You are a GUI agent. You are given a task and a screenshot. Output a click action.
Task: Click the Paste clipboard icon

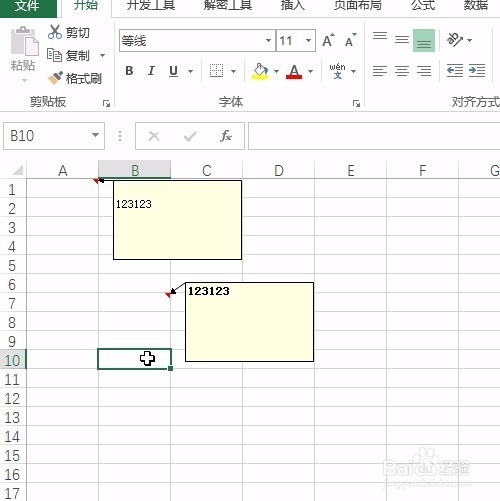coord(24,41)
